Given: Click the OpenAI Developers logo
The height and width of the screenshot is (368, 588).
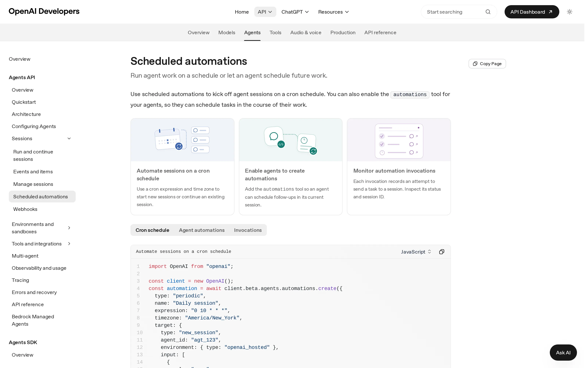Looking at the screenshot, I should (x=44, y=11).
